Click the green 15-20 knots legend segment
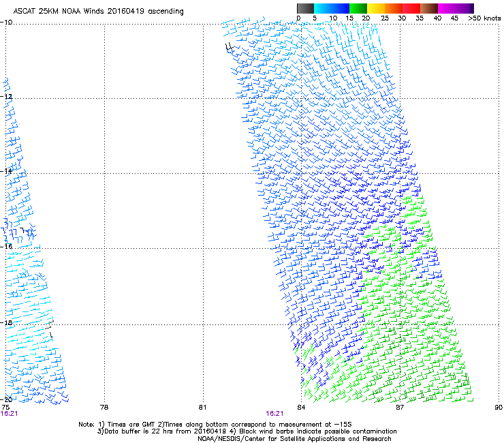The height and width of the screenshot is (443, 504). point(358,8)
